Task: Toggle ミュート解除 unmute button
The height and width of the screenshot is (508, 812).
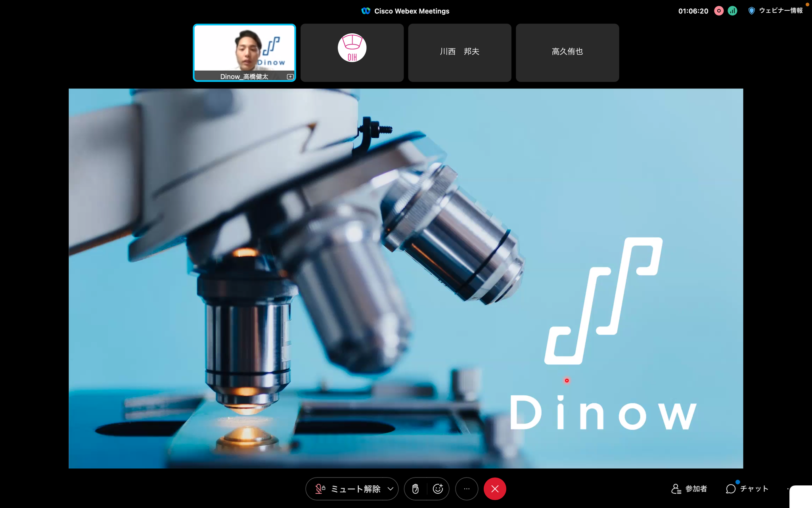Action: click(355, 489)
